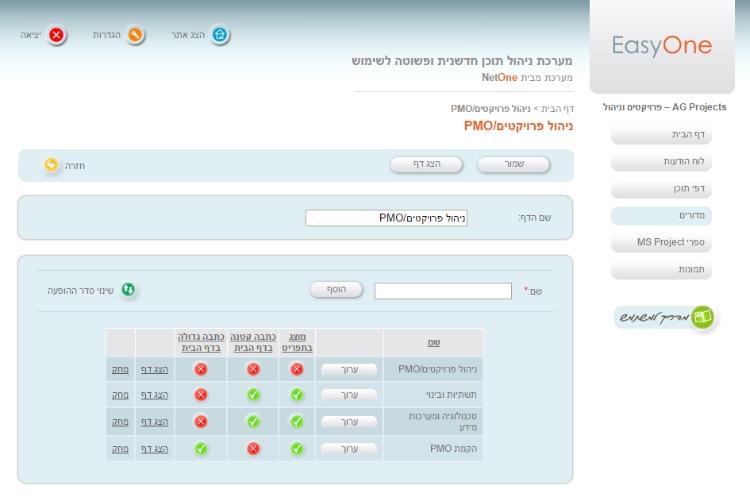Toggle 'כתבה קטנה' for ניהול פרויקטים/PMO row
Viewport: 750px width, 500px height.
pyautogui.click(x=254, y=369)
